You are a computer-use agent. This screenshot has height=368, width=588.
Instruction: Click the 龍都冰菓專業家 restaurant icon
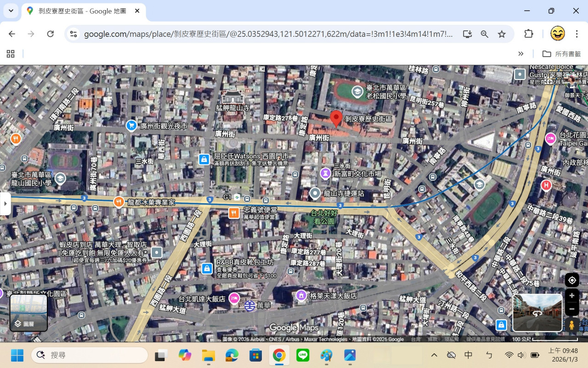pos(119,201)
